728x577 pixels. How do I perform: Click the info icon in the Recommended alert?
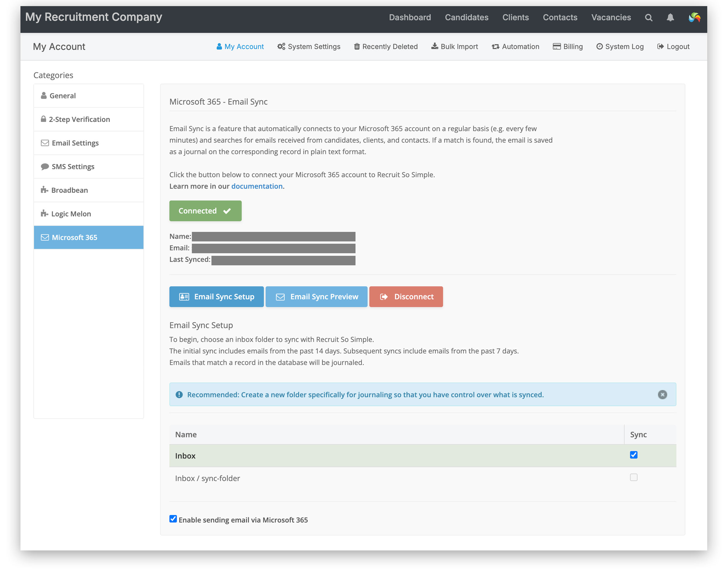[x=179, y=394]
